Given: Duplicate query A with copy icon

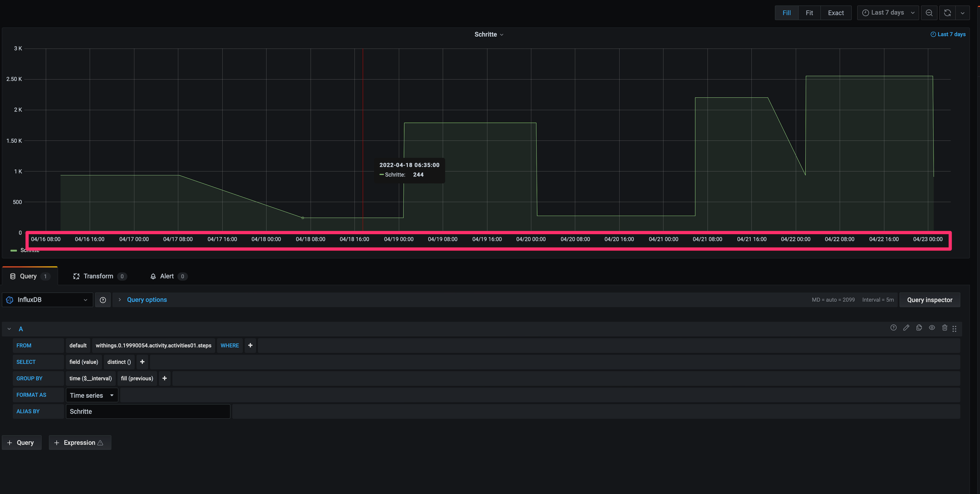Looking at the screenshot, I should pyautogui.click(x=919, y=328).
